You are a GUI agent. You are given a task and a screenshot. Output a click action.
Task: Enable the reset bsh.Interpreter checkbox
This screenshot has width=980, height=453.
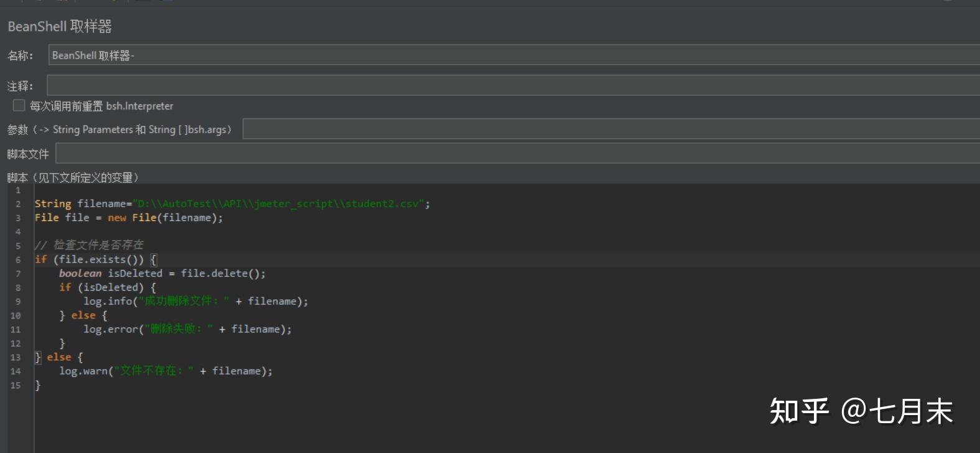tap(19, 106)
